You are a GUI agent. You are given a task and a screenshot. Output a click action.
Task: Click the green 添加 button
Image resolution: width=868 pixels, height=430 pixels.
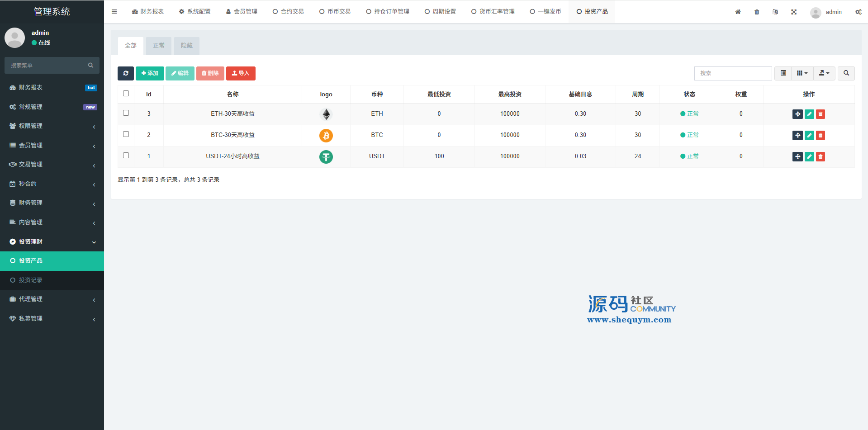[150, 73]
